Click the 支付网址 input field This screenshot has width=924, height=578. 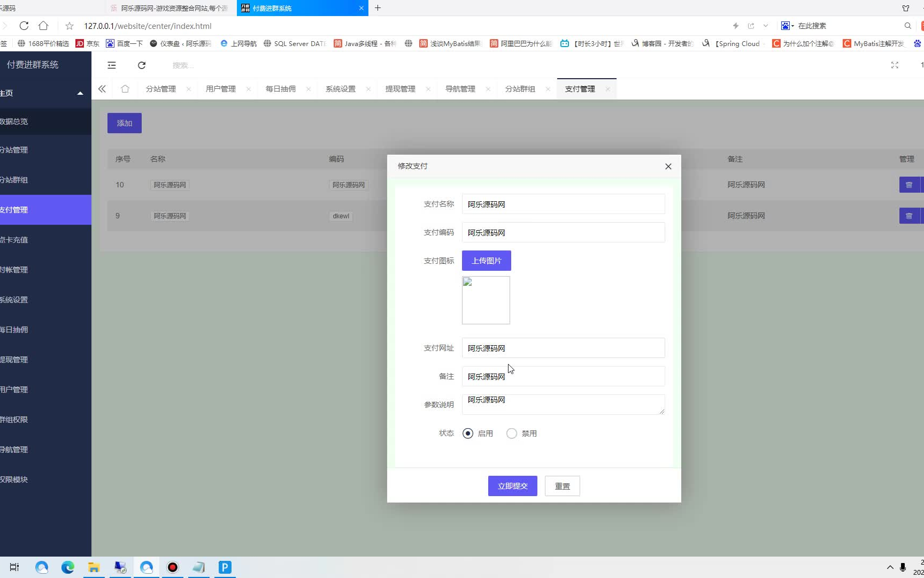[x=564, y=348]
